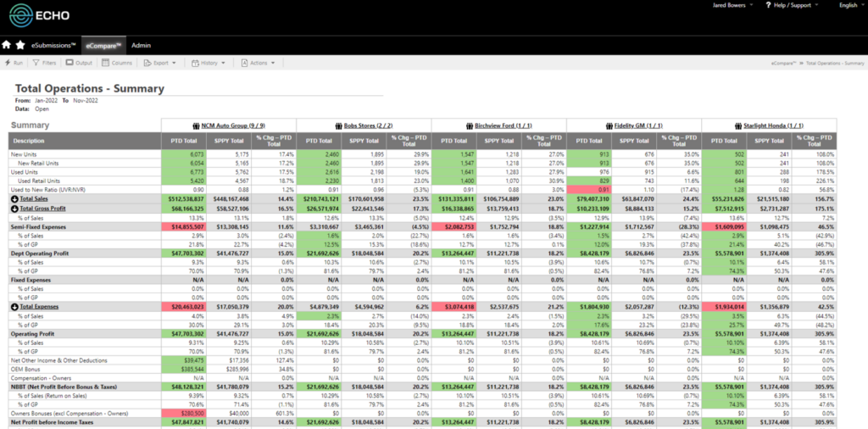Click the Run lightning icon
Image resolution: width=868 pixels, height=429 pixels.
point(8,63)
